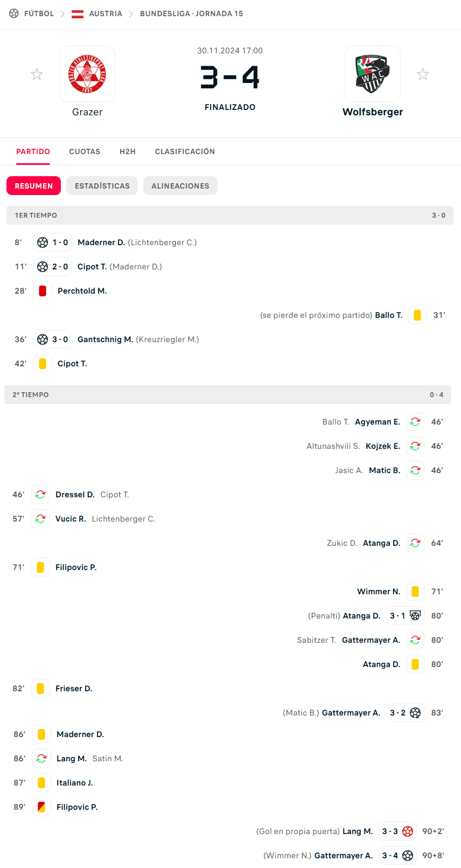Click the goal icon next to Maderner's 8' goal

(44, 242)
